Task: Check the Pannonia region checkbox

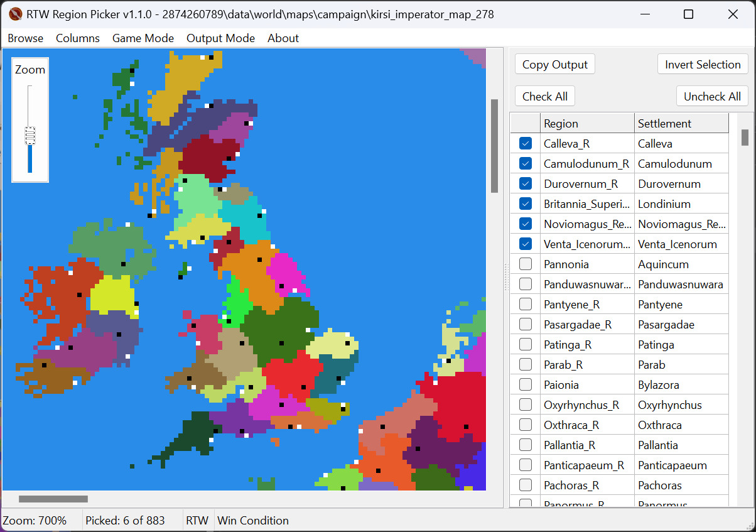Action: click(x=526, y=264)
